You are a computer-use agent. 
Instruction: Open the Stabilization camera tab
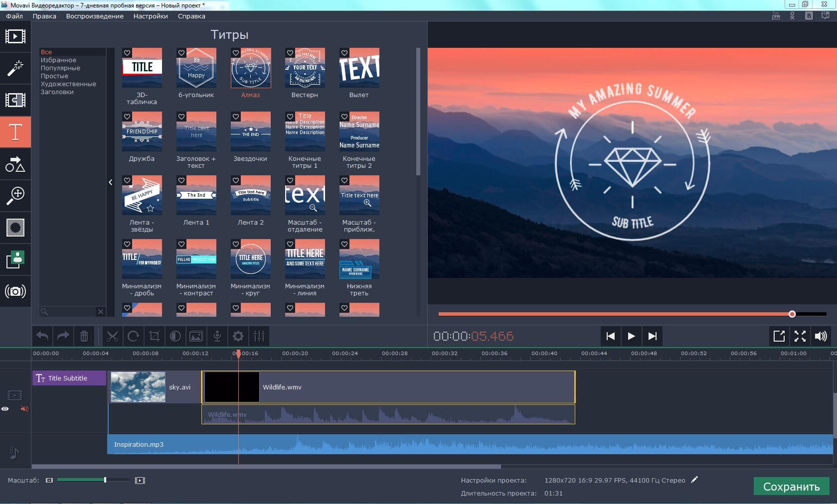point(15,291)
